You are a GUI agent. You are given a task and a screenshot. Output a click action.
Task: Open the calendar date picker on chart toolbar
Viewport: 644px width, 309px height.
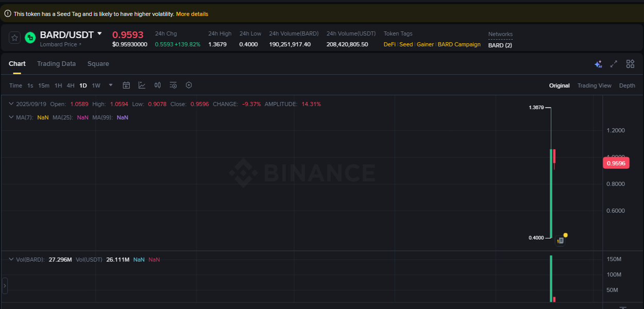pyautogui.click(x=126, y=85)
